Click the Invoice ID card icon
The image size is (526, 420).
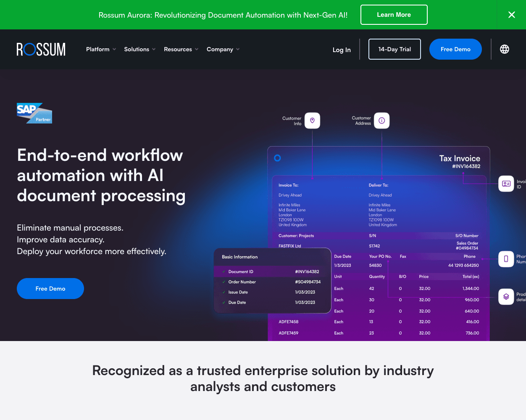click(x=506, y=184)
